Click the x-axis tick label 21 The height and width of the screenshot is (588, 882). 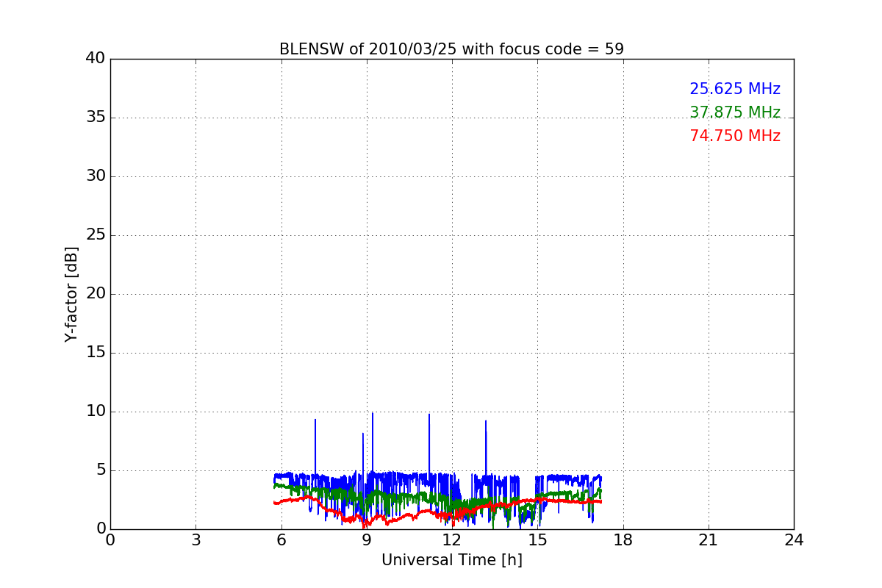pyautogui.click(x=709, y=540)
